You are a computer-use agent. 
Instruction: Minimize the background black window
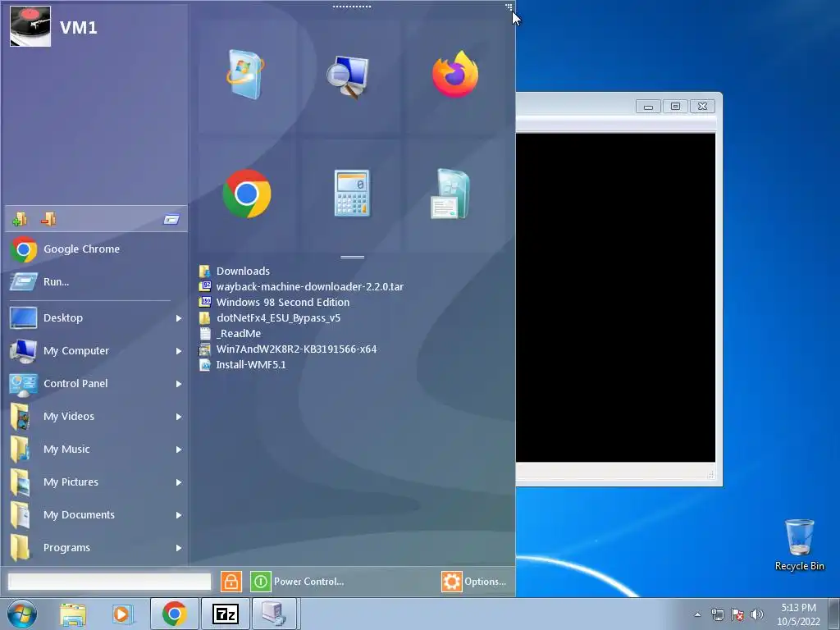648,106
